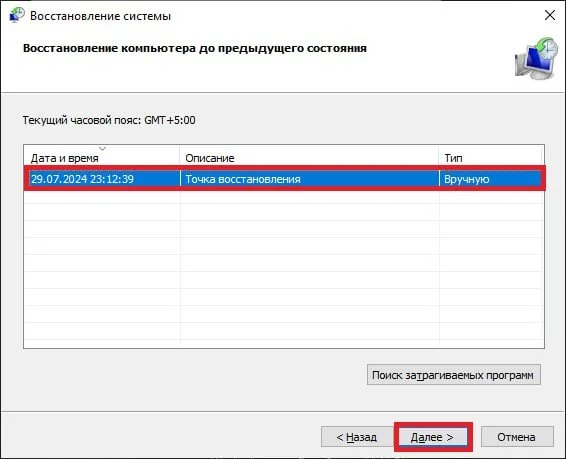Click the large computer-with-clock restore icon

coord(536,58)
